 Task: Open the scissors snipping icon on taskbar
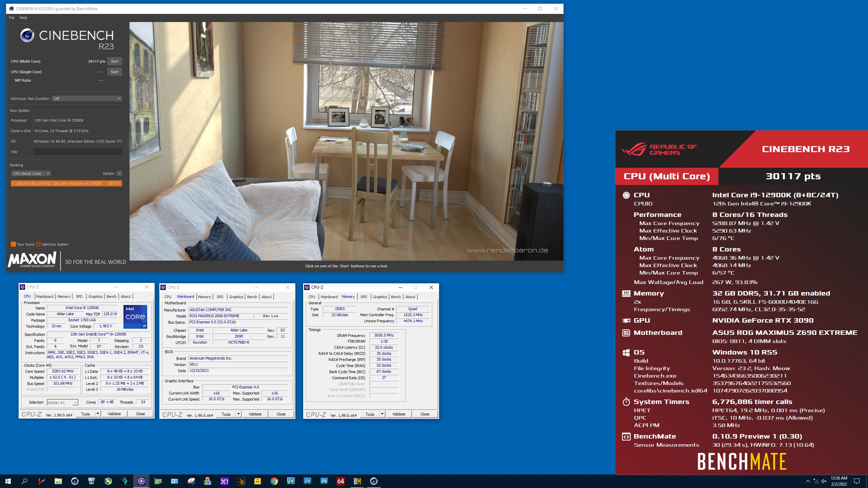pyautogui.click(x=191, y=481)
